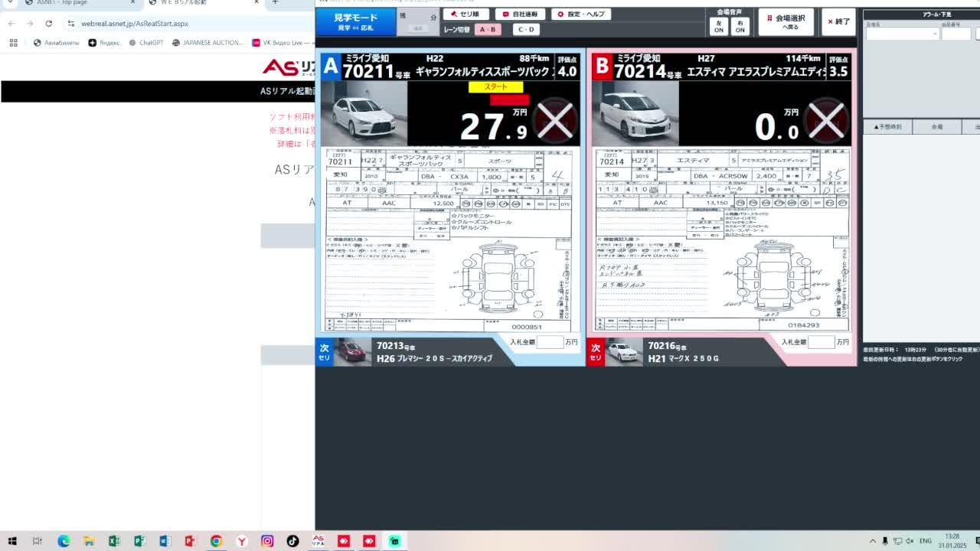
Task: Reload the page in Chrome
Action: pyautogui.click(x=48, y=24)
